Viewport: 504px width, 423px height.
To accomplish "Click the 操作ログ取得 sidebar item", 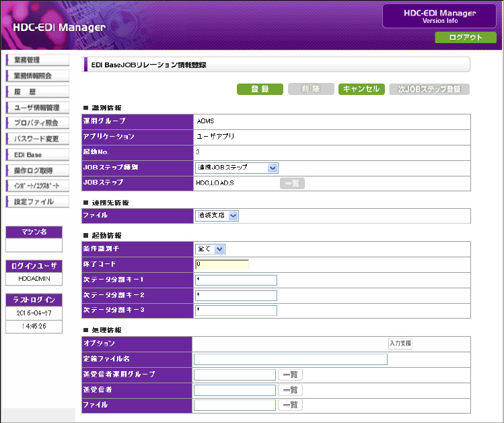I will [x=37, y=170].
